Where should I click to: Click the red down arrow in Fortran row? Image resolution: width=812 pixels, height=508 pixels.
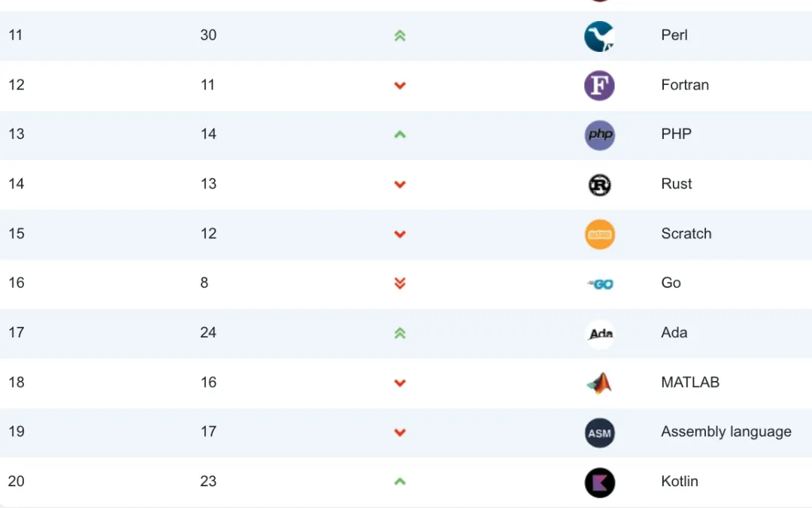(400, 86)
